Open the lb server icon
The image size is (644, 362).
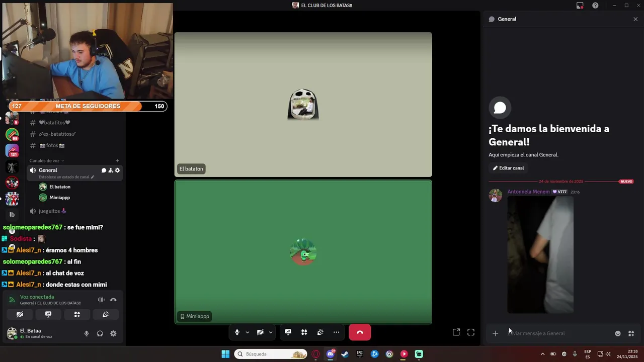[x=12, y=215]
